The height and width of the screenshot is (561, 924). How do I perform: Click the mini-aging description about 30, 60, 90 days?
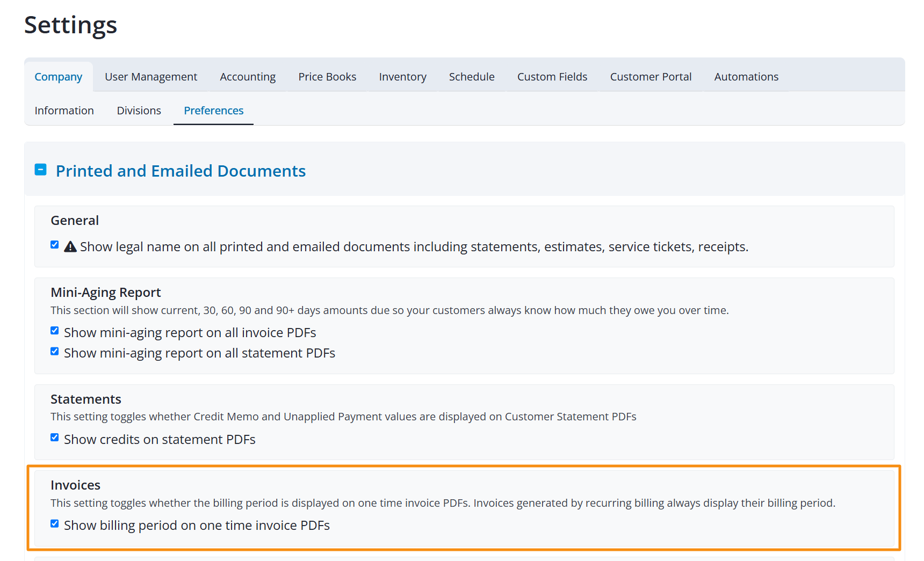pyautogui.click(x=389, y=310)
